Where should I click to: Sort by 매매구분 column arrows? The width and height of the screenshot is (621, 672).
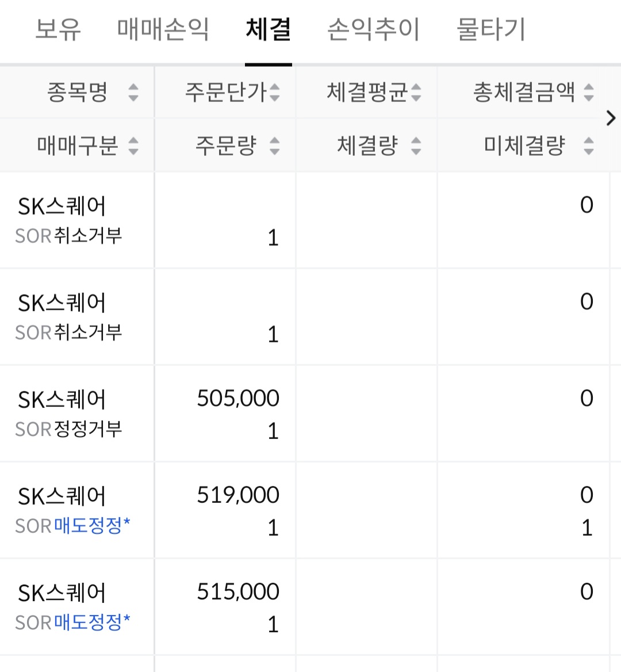(x=133, y=146)
